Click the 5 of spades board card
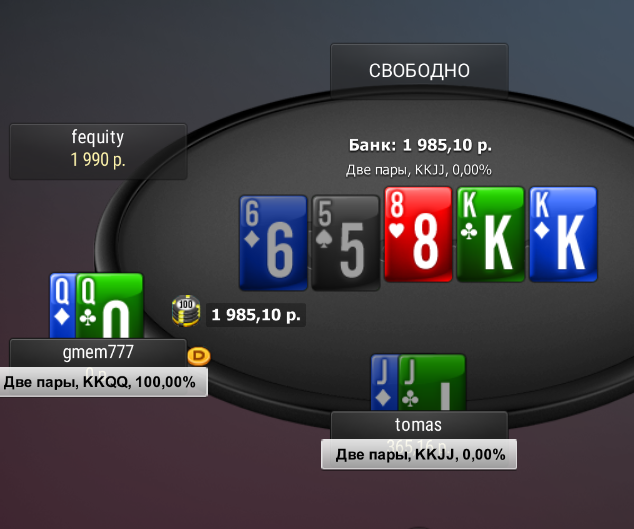This screenshot has height=529, width=634. click(346, 243)
